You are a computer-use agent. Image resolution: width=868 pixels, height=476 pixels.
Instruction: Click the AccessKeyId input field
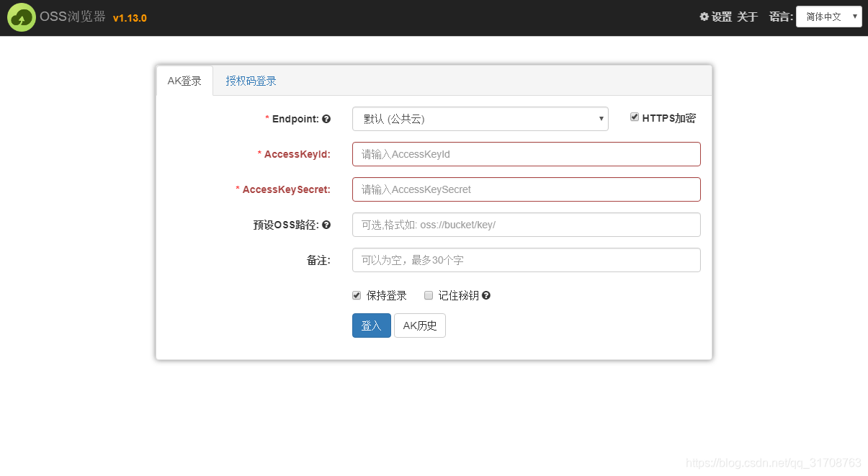point(525,154)
